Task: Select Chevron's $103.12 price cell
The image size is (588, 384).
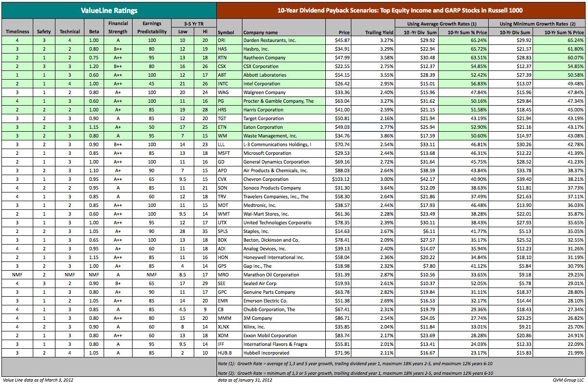Action: tap(338, 179)
